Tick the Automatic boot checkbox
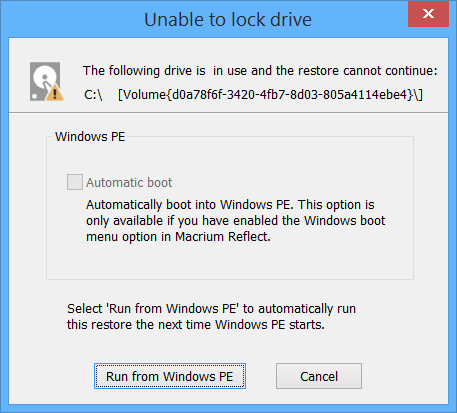 click(75, 182)
